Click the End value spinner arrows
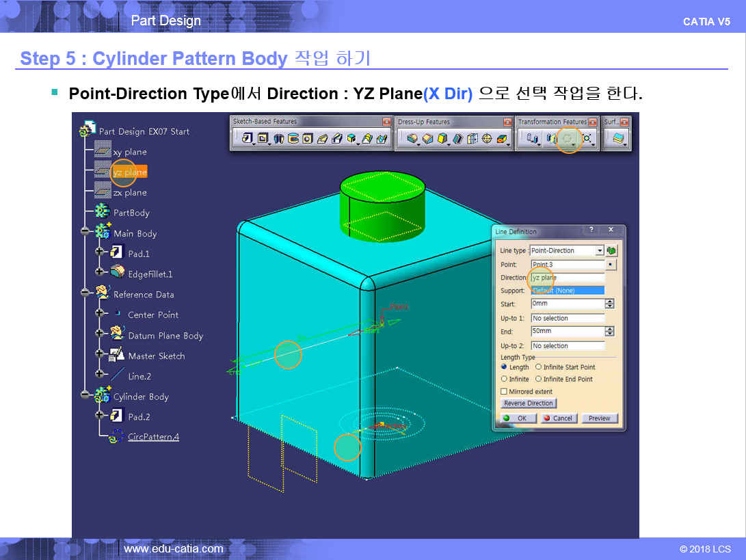Screen dimensions: 746x560 click(610, 332)
